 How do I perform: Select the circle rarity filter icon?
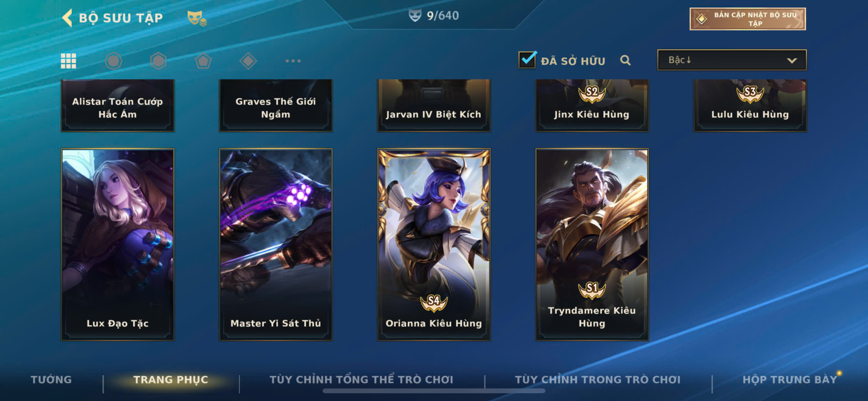[113, 61]
